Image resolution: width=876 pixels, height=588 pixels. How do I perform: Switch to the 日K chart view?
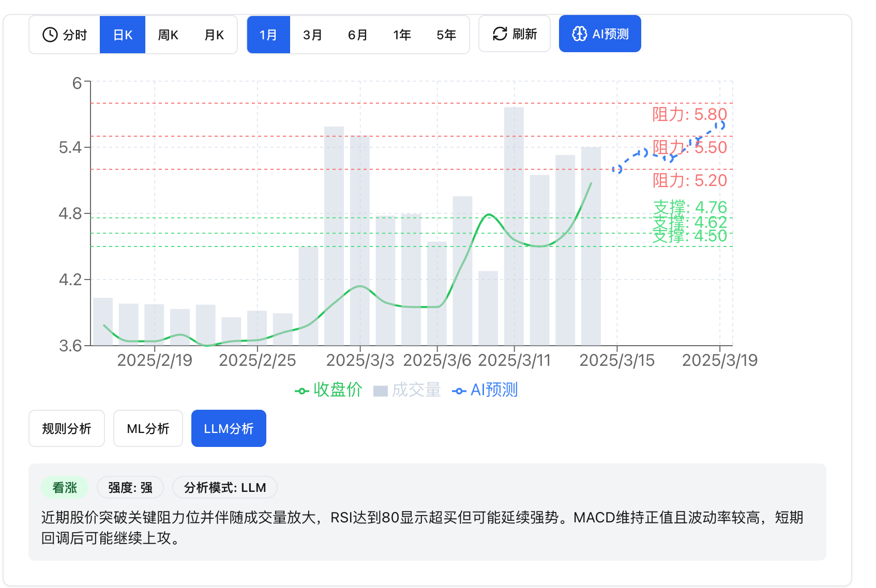tap(123, 35)
